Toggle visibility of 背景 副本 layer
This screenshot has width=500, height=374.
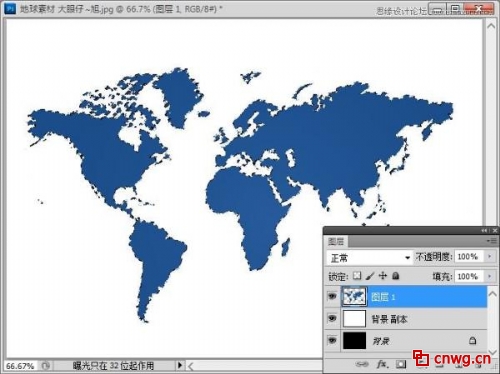point(332,318)
